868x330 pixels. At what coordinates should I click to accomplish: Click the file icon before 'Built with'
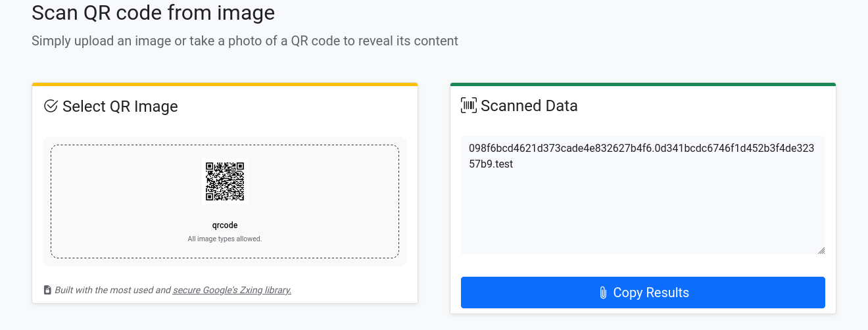point(47,290)
